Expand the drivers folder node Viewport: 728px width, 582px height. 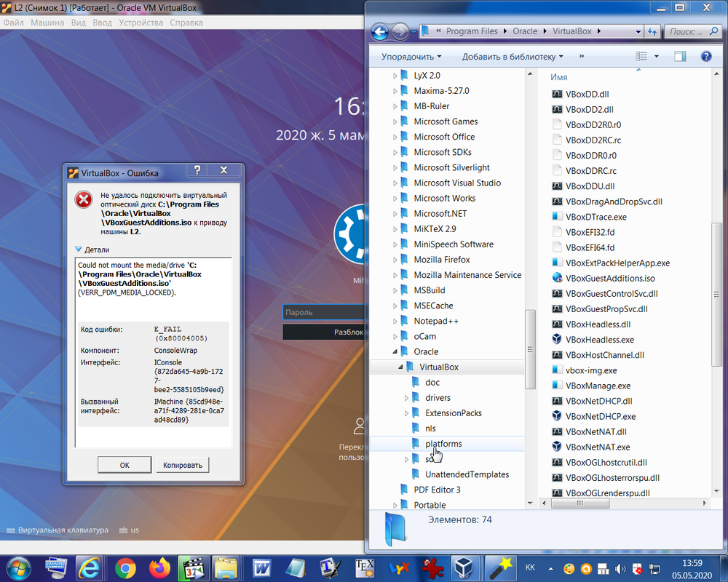(x=406, y=398)
